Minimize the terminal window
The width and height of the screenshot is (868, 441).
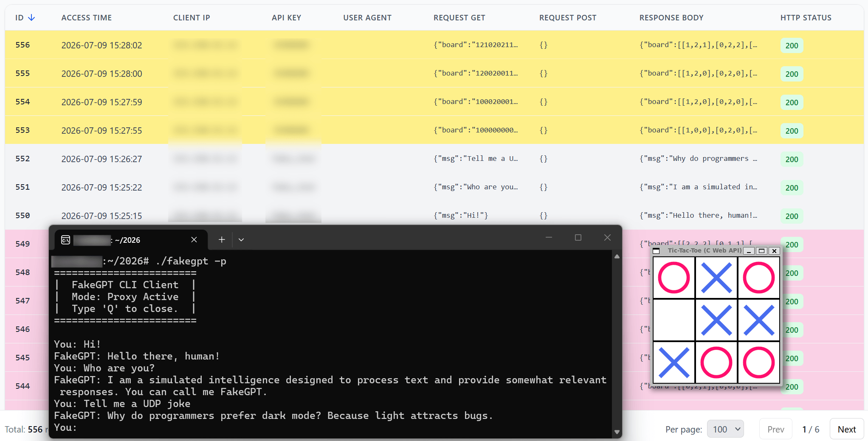click(549, 238)
